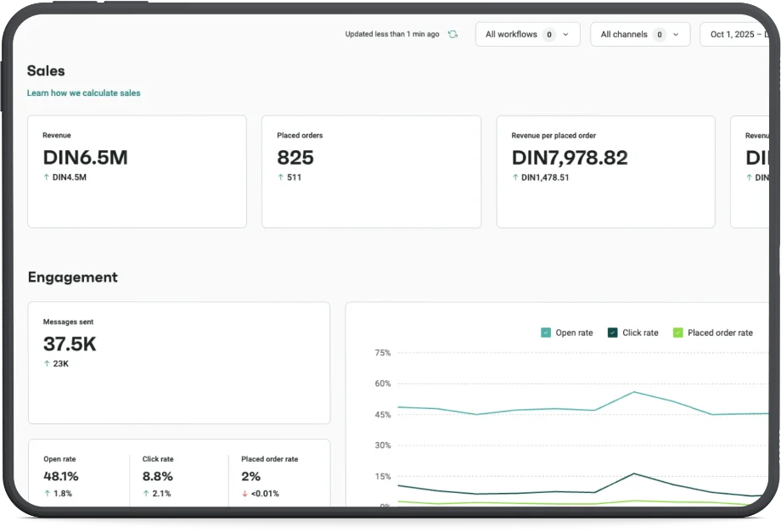Click the Open rate line peak on chart
The width and height of the screenshot is (781, 532).
(634, 392)
